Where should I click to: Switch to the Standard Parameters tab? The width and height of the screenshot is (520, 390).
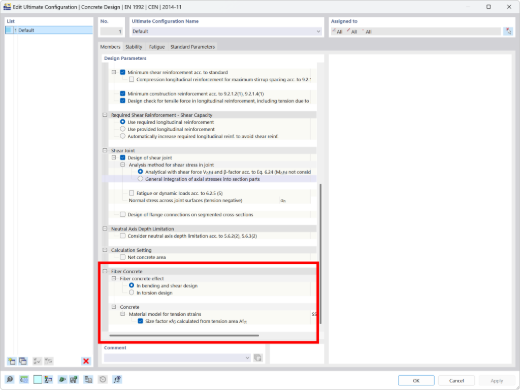(193, 47)
